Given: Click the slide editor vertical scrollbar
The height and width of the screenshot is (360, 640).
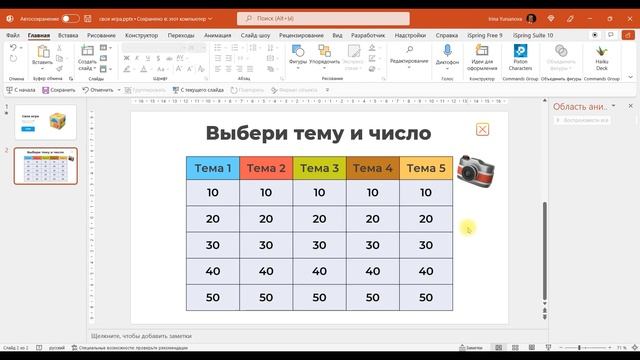Looking at the screenshot, I should click(544, 251).
